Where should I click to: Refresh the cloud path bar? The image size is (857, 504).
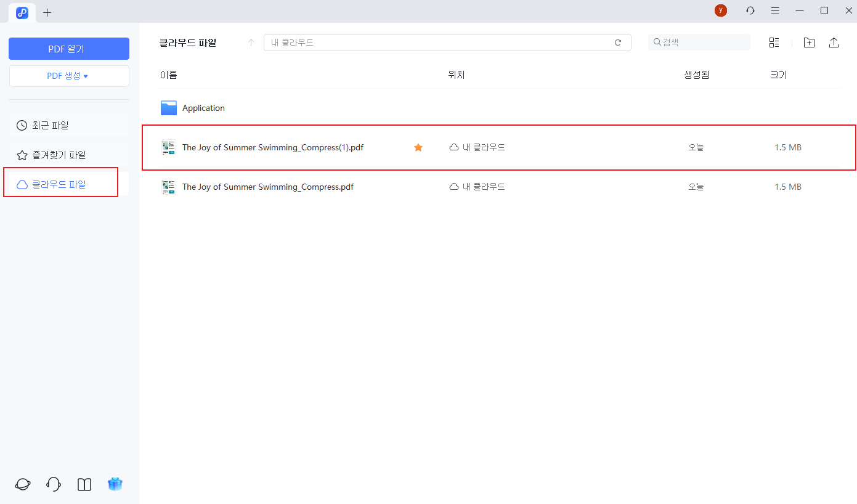point(618,43)
